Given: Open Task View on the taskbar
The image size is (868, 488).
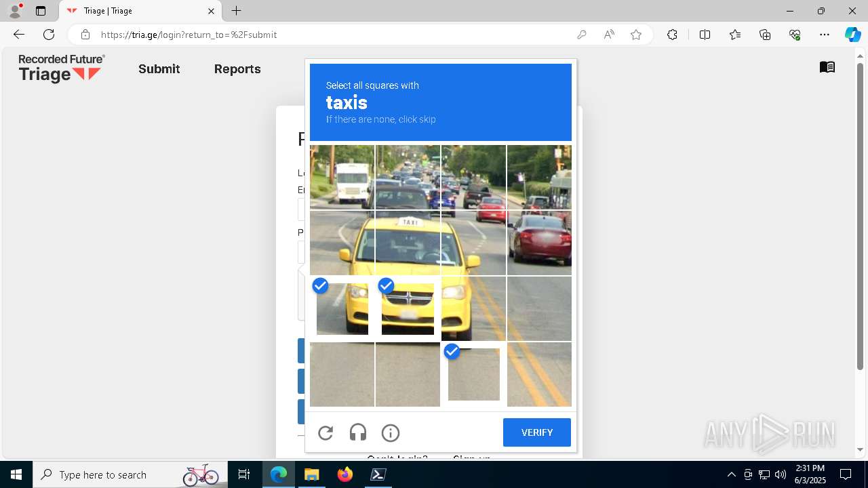Looking at the screenshot, I should [244, 474].
